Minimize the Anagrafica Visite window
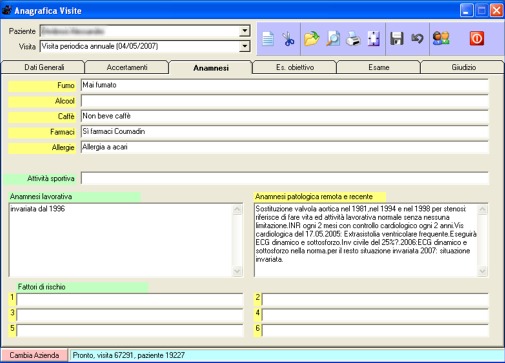The width and height of the screenshot is (505, 363). [x=466, y=10]
